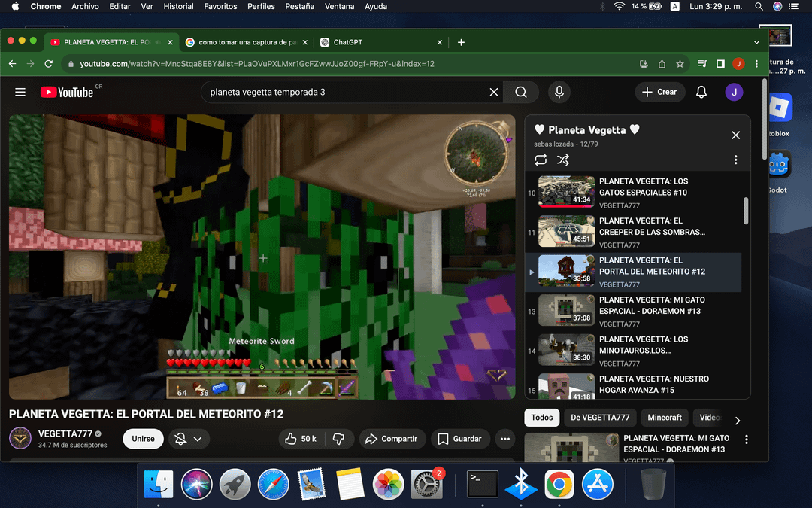Click the Compartir share button
Viewport: 812px width, 508px height.
click(x=392, y=439)
